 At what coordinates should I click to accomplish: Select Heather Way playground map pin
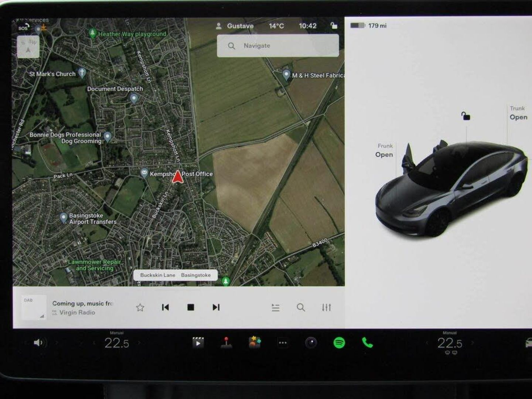coord(93,33)
